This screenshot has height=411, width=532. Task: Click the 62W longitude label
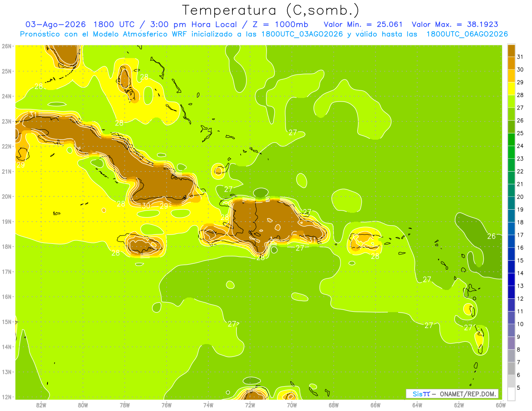459,405
